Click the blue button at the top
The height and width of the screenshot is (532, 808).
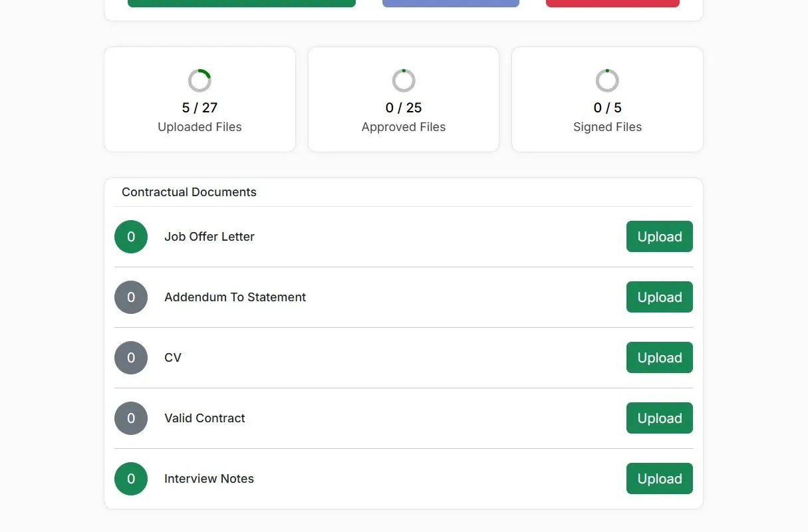tap(450, 3)
